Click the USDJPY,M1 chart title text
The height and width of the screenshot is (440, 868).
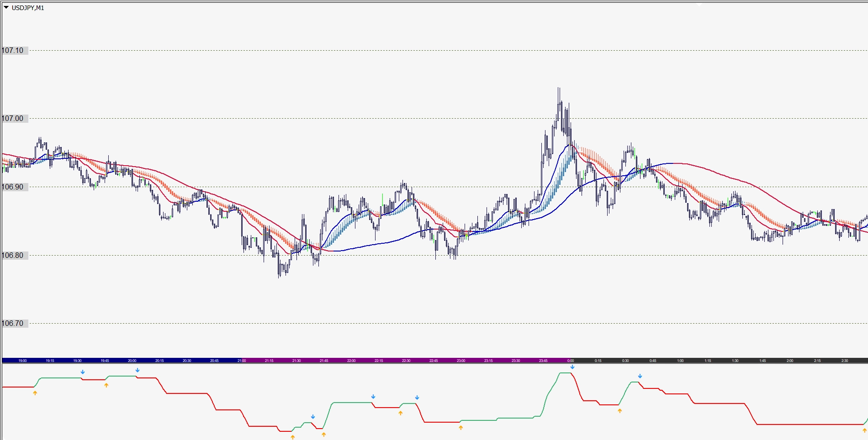coord(28,8)
